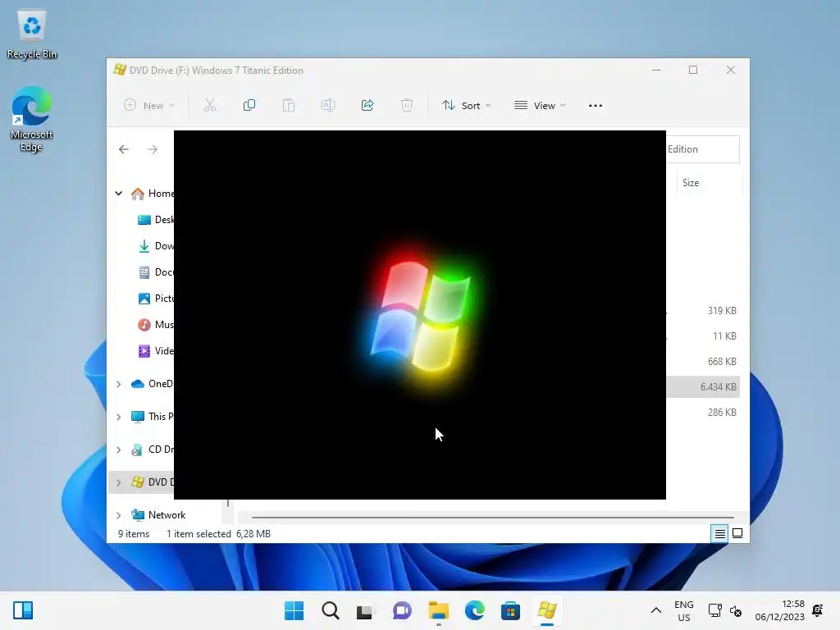Select Videos in navigation pane
The image size is (840, 630).
[x=155, y=351]
